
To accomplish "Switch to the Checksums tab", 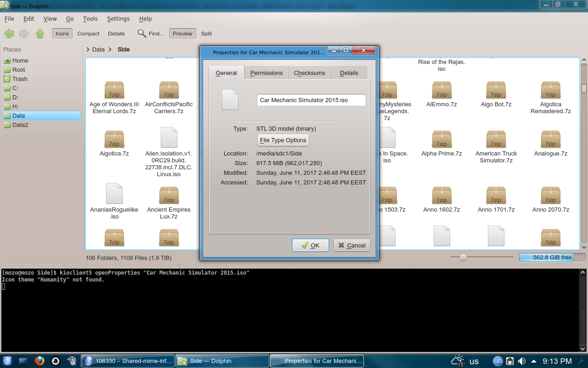I will coord(309,73).
